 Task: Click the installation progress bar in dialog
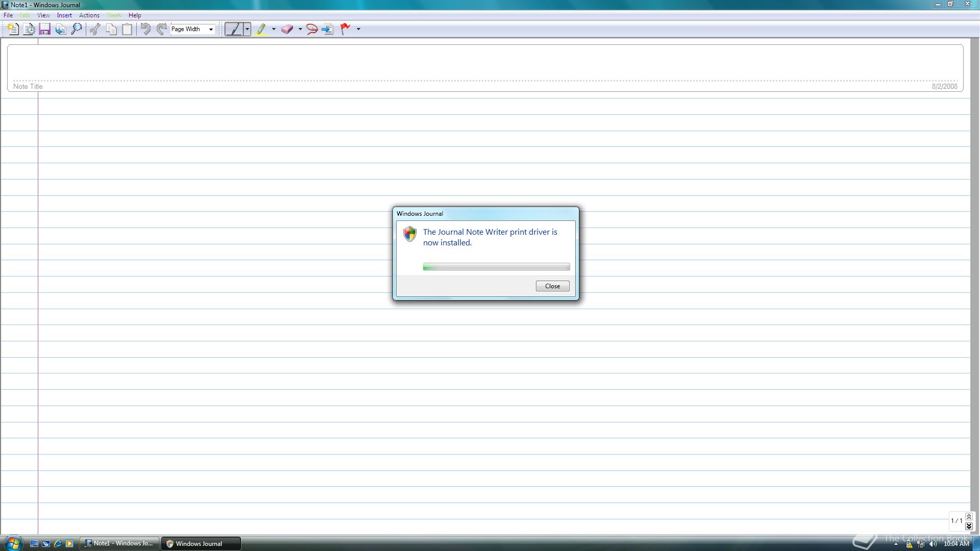click(x=496, y=267)
